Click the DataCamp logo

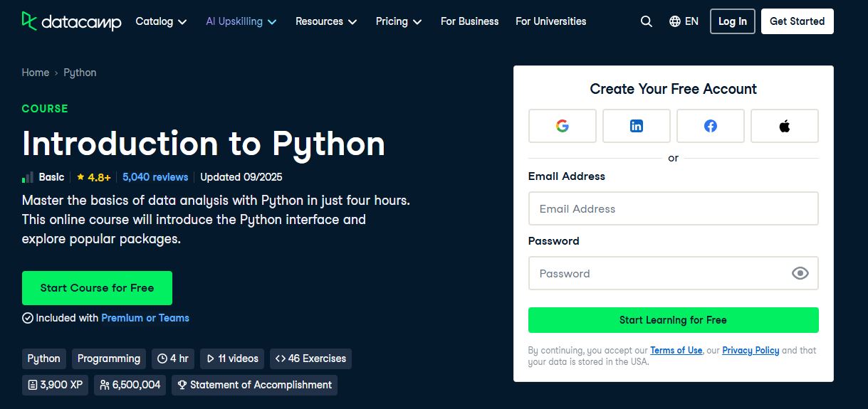tap(71, 21)
